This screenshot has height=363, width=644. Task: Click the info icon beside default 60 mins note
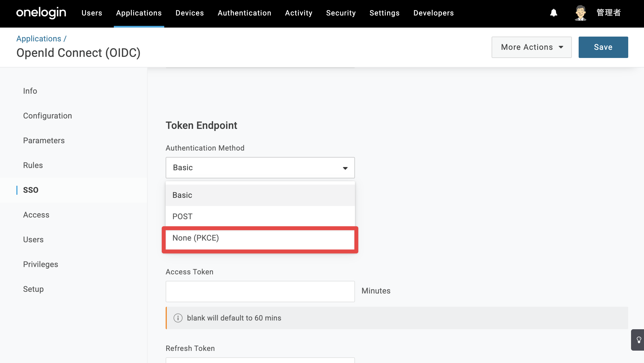coord(178,318)
